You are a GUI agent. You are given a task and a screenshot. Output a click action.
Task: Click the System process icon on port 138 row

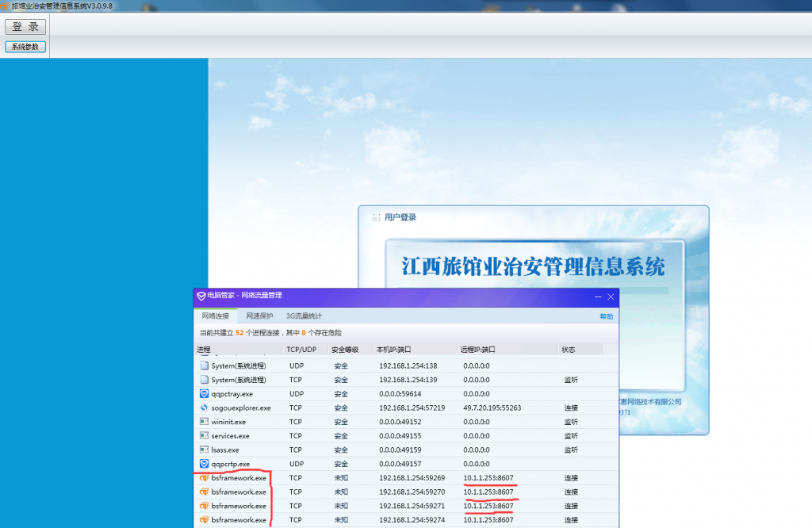click(204, 365)
